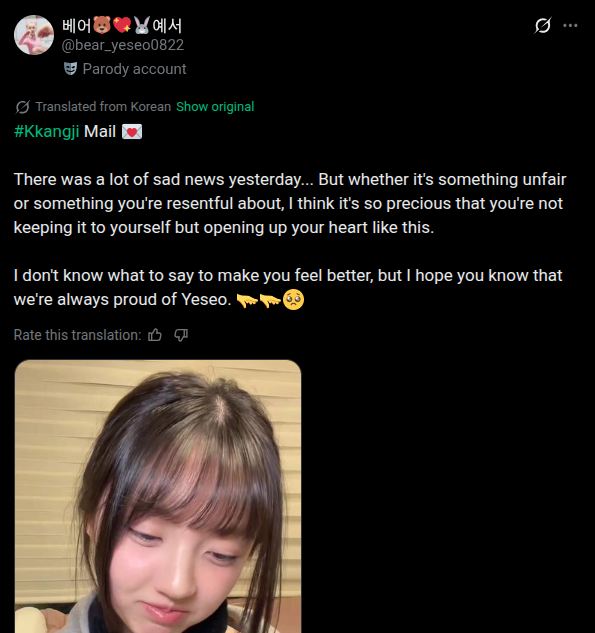Click the Translated from Korean label
The width and height of the screenshot is (595, 633).
pos(103,107)
